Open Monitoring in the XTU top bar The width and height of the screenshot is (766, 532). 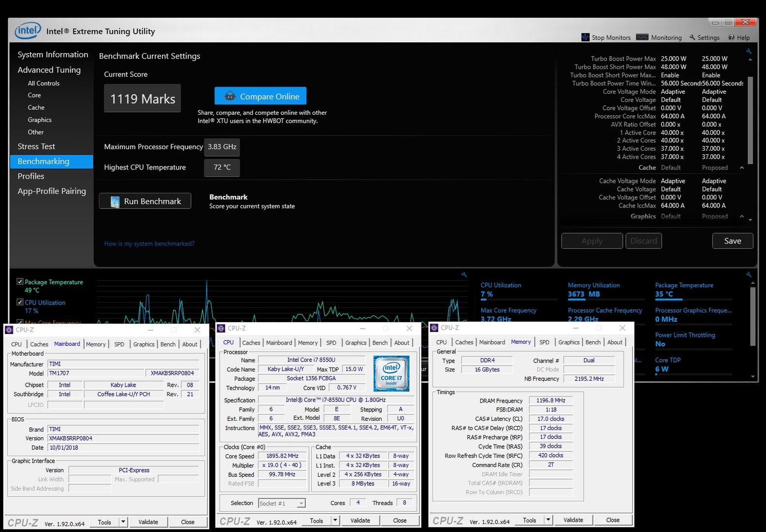(x=659, y=37)
